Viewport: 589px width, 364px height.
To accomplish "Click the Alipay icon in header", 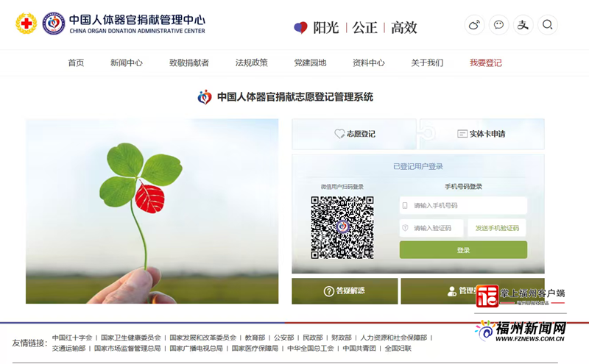I will [x=523, y=25].
